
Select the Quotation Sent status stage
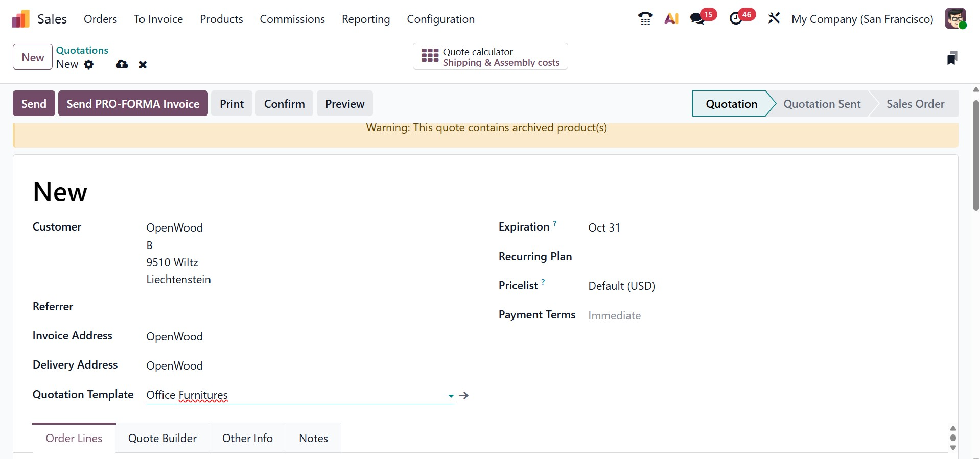click(x=822, y=104)
